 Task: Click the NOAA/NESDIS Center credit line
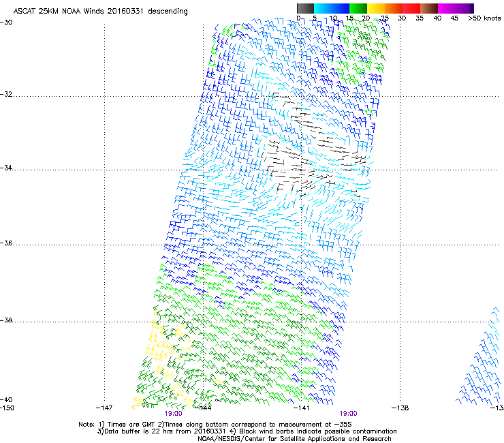point(294,439)
